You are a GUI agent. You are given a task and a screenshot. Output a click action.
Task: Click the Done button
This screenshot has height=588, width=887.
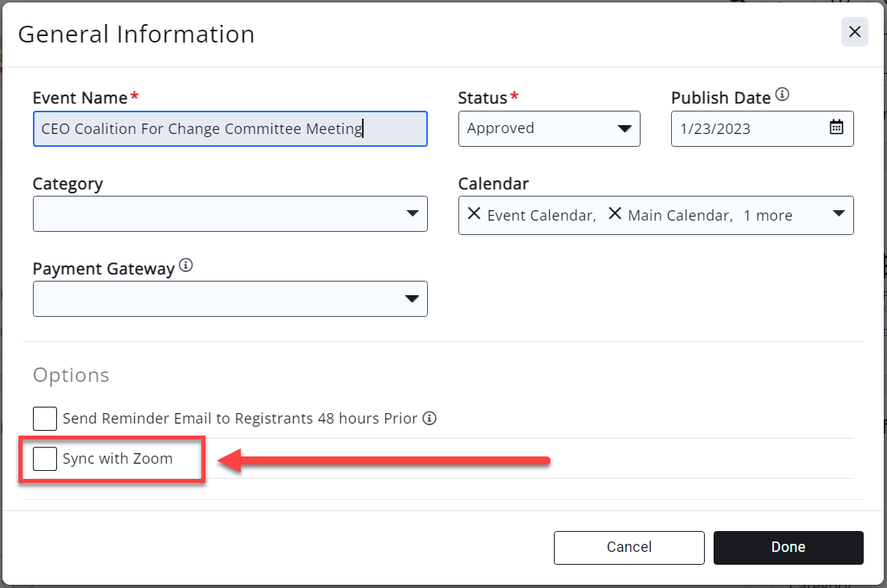pos(787,547)
